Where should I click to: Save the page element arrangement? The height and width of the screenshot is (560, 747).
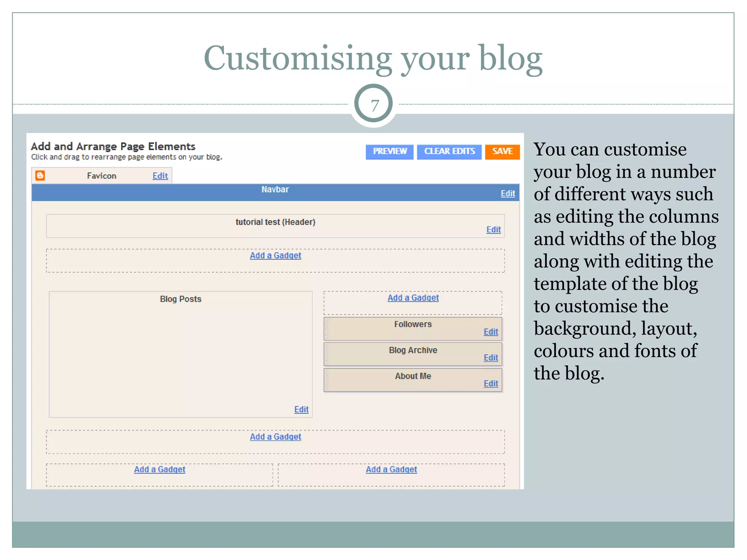[x=502, y=152]
